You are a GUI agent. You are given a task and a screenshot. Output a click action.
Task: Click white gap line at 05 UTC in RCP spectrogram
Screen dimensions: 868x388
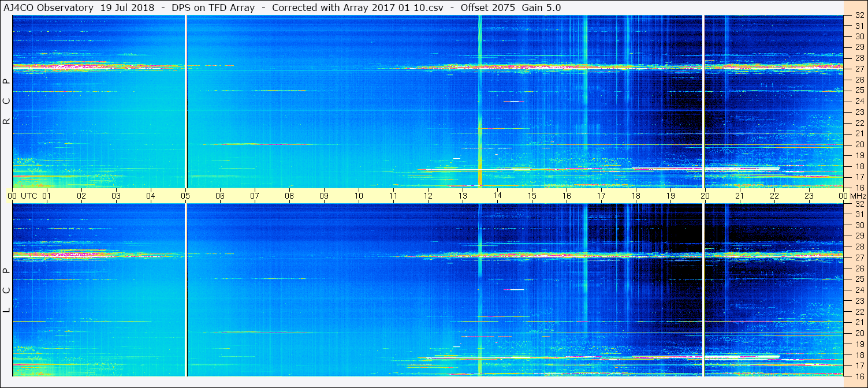tap(186, 102)
